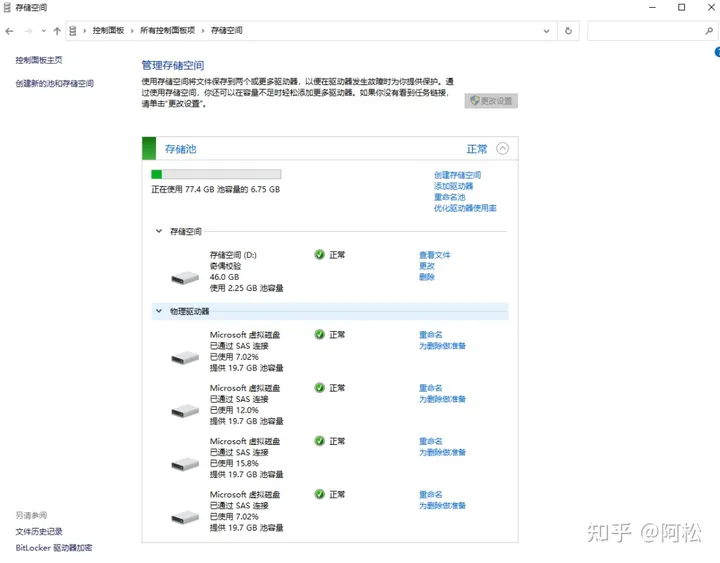
Task: Click the pool capacity usage bar
Action: click(215, 174)
